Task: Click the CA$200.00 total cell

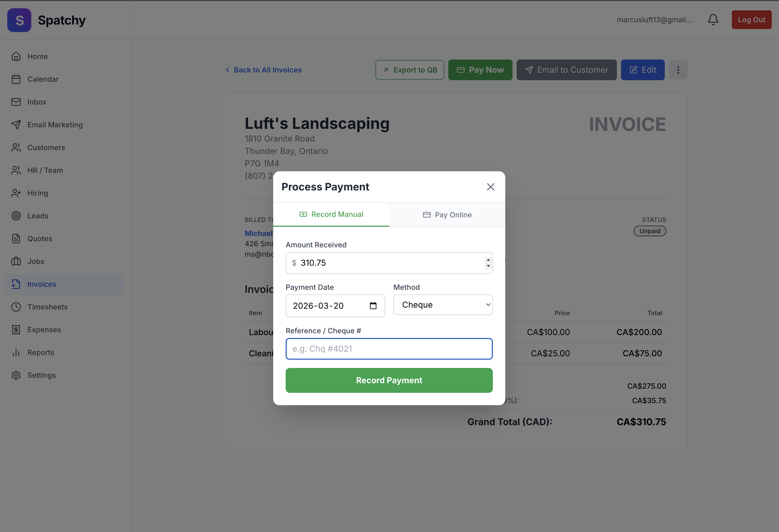Action: (x=639, y=332)
